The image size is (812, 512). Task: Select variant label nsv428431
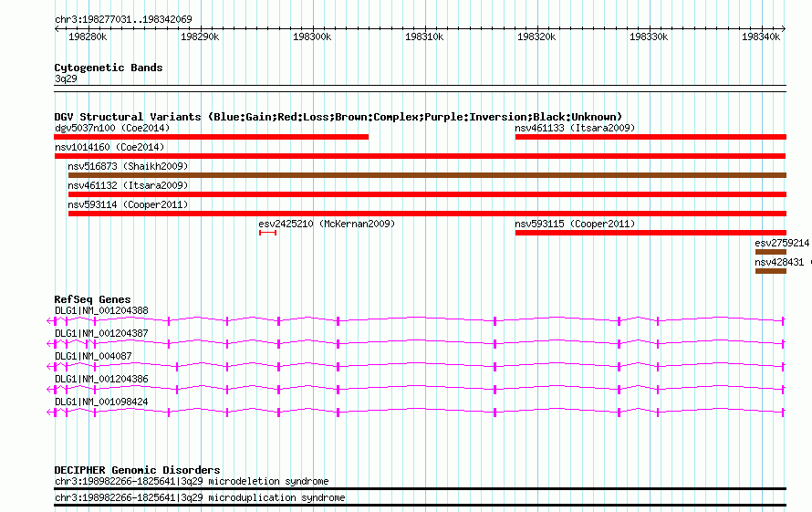779,262
